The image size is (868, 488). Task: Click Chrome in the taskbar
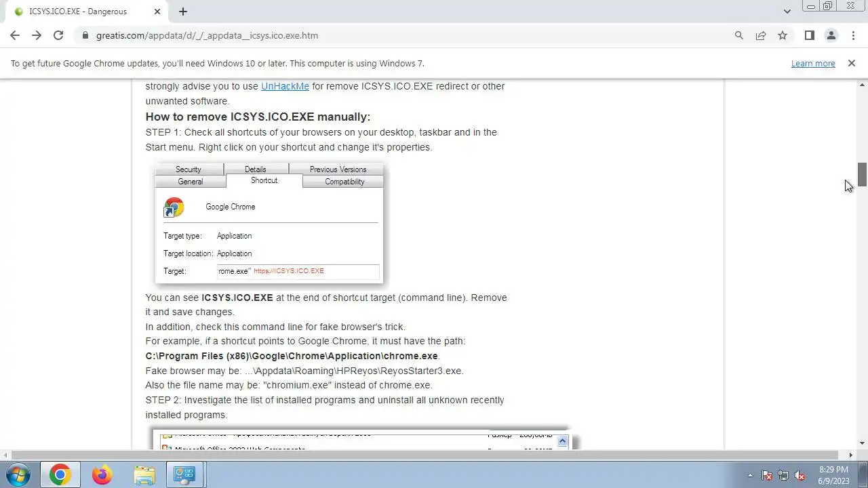pos(60,474)
